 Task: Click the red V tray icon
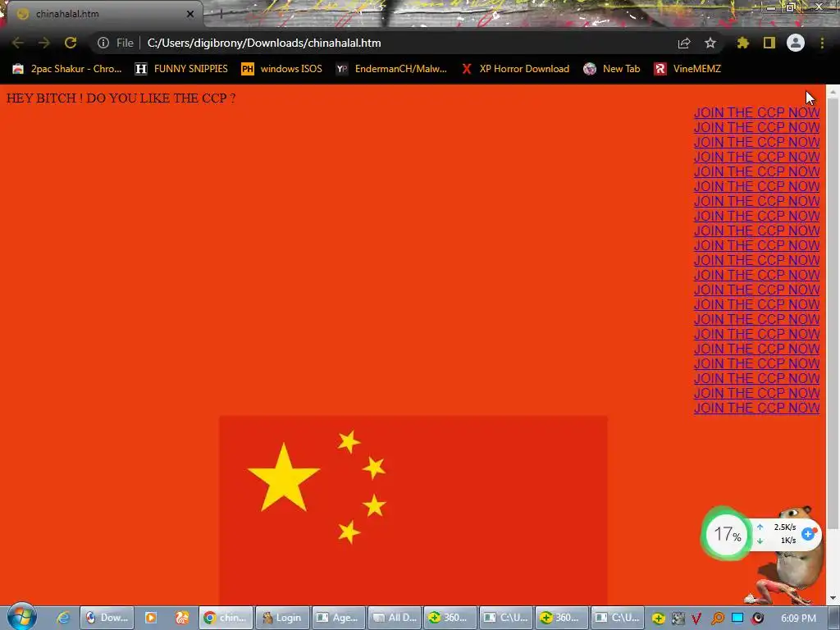(x=696, y=619)
